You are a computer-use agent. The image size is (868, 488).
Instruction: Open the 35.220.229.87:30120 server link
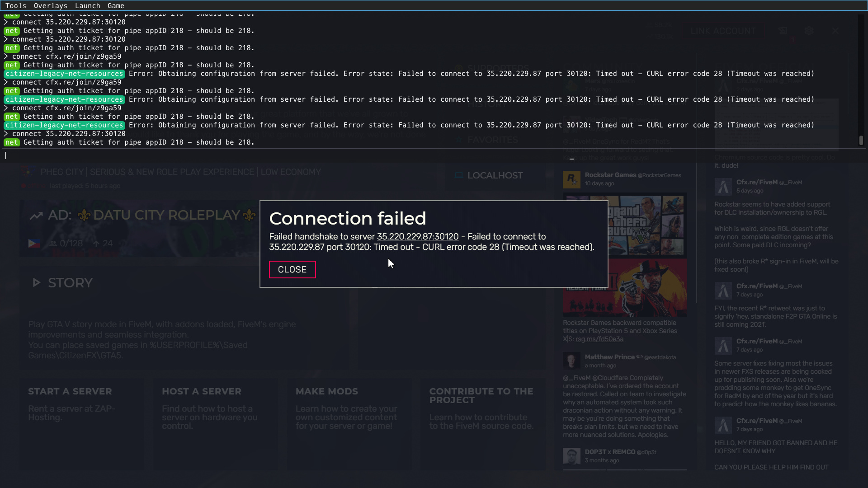click(417, 237)
